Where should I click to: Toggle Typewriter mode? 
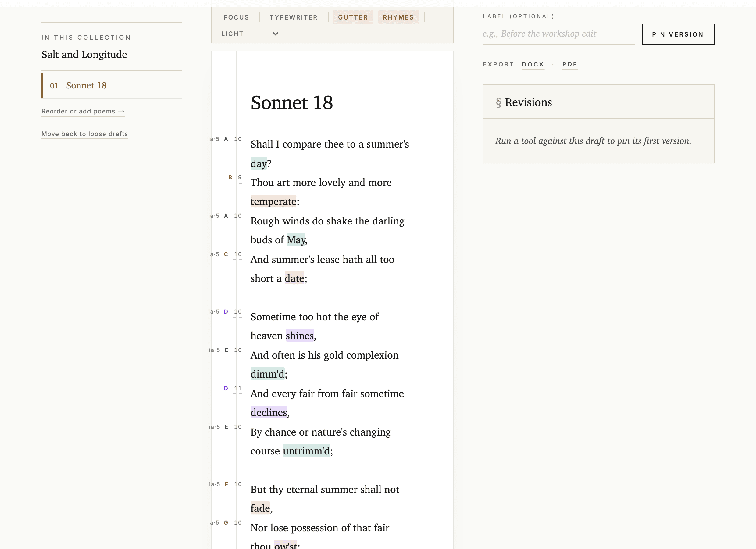293,17
